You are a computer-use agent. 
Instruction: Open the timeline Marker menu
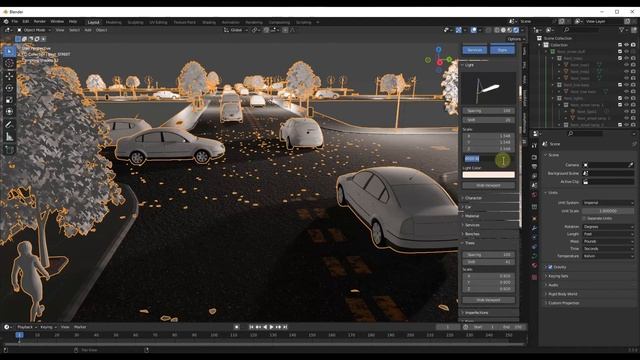[80, 327]
